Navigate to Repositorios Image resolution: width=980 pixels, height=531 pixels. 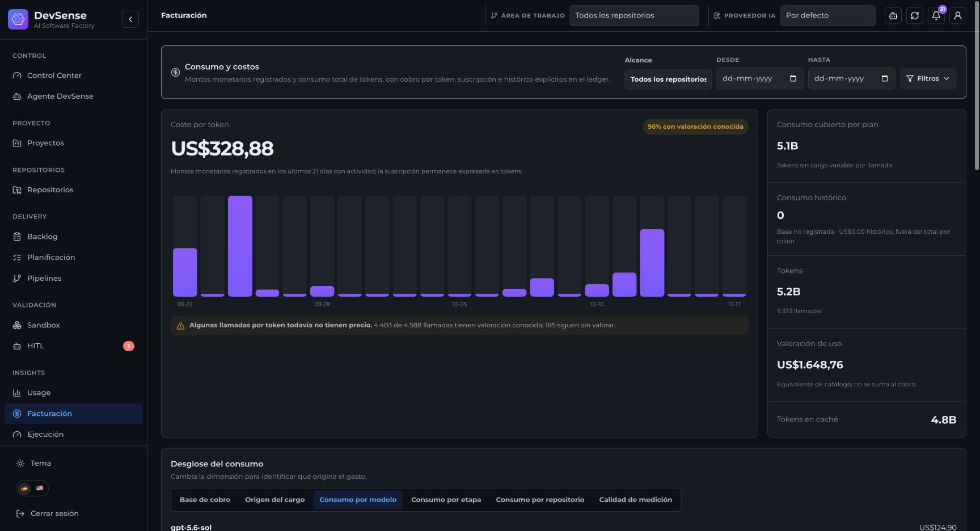[73, 190]
